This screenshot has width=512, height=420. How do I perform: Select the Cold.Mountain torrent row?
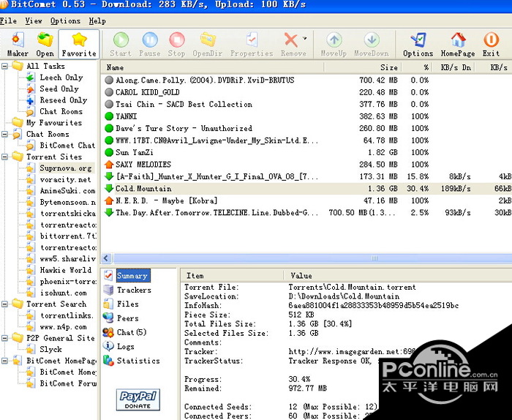[143, 189]
